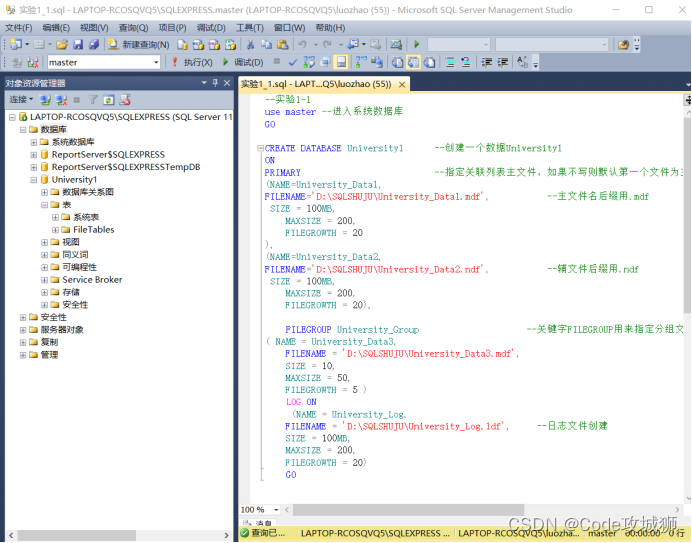Expand the 系统数据库 folder
The image size is (692, 543).
34,142
